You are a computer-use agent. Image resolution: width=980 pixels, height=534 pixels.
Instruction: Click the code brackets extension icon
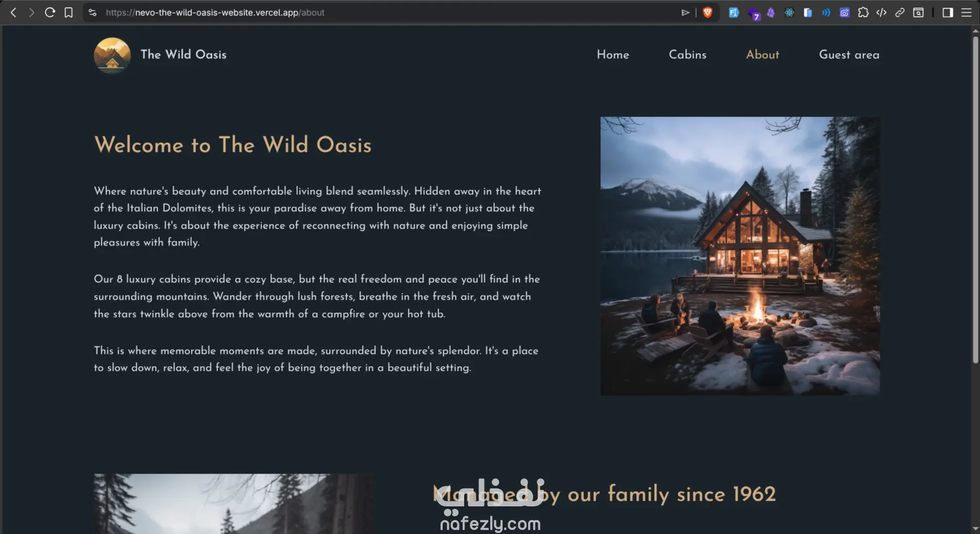coord(881,13)
